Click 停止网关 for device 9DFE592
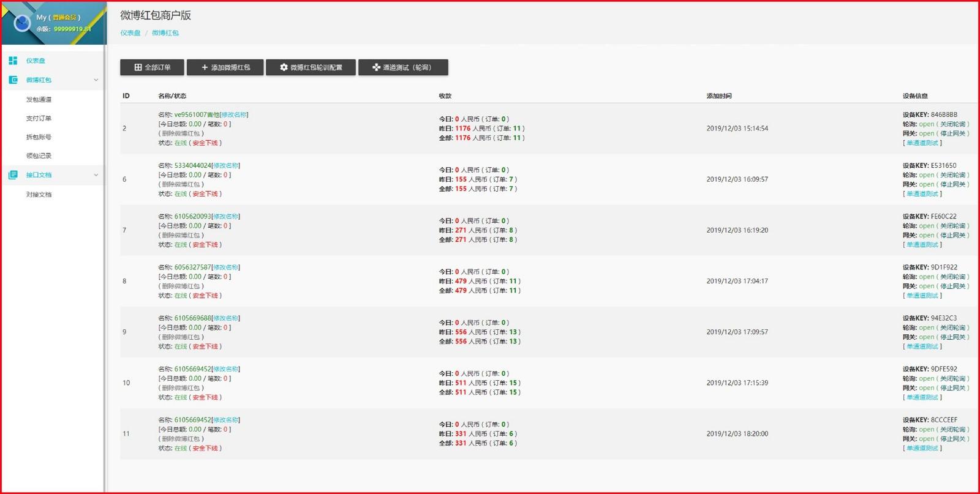The image size is (980, 494). (x=952, y=387)
